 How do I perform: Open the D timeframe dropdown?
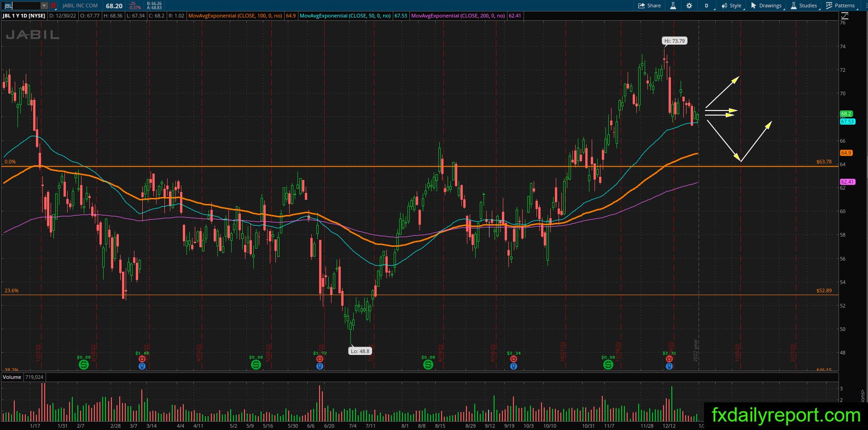coord(707,6)
